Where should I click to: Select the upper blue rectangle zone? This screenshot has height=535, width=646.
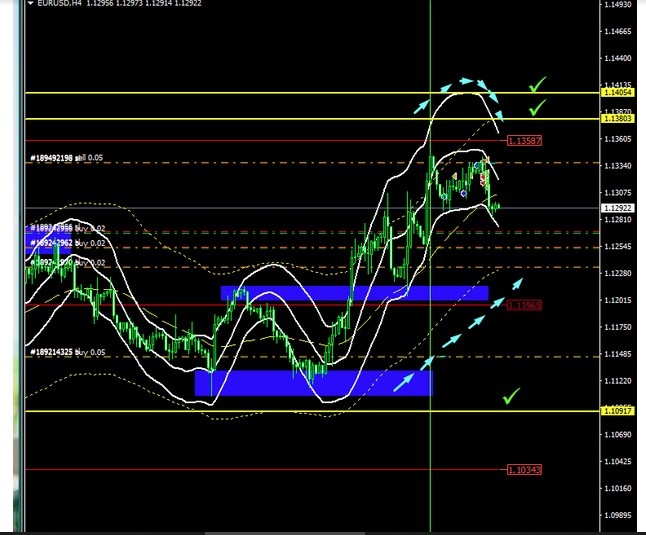(354, 293)
